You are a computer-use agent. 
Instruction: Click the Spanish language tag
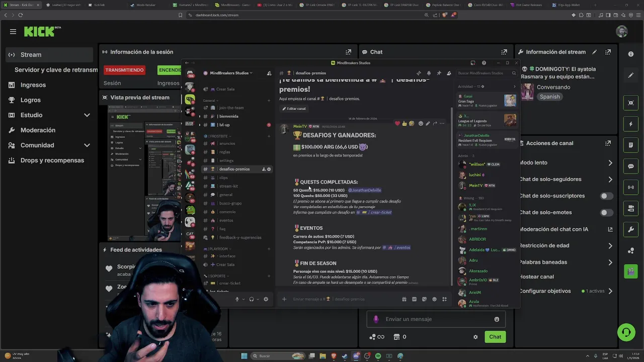point(549,97)
